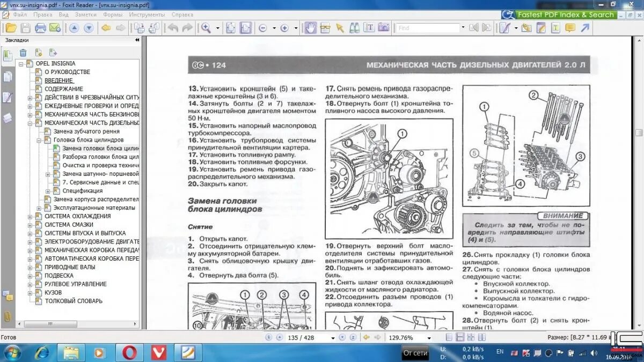Open the ПРИВОДНЫЕ ВАЛЫ bookmark
The height and width of the screenshot is (362, 644).
coord(70,267)
